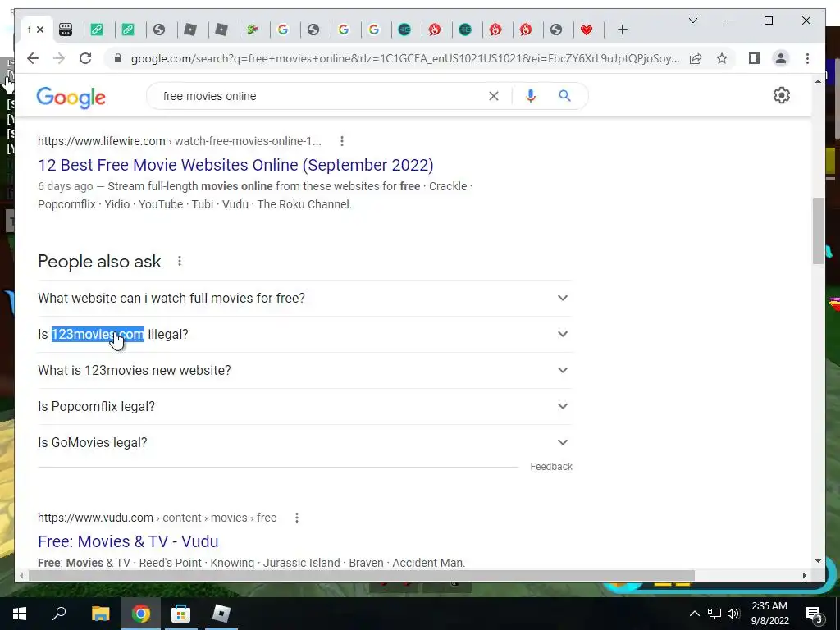Click the horizontal scrollbar thumb
Screen dimensions: 840x630
coord(362,575)
